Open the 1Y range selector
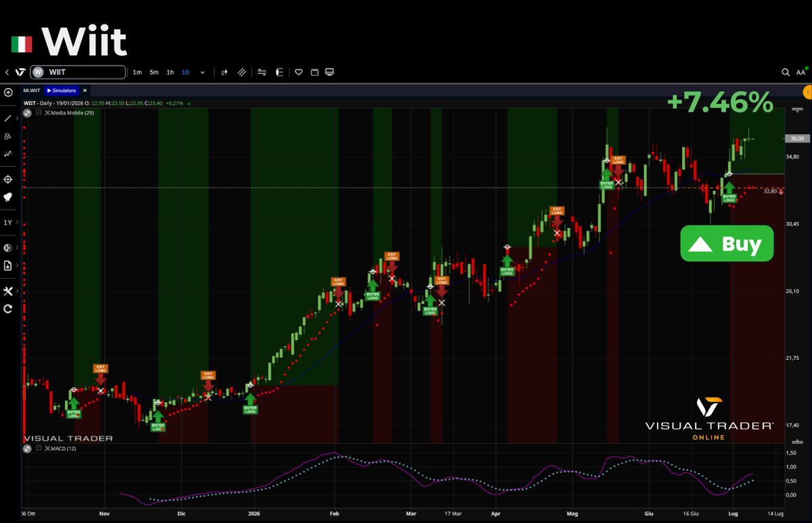This screenshot has width=812, height=523. (8, 223)
